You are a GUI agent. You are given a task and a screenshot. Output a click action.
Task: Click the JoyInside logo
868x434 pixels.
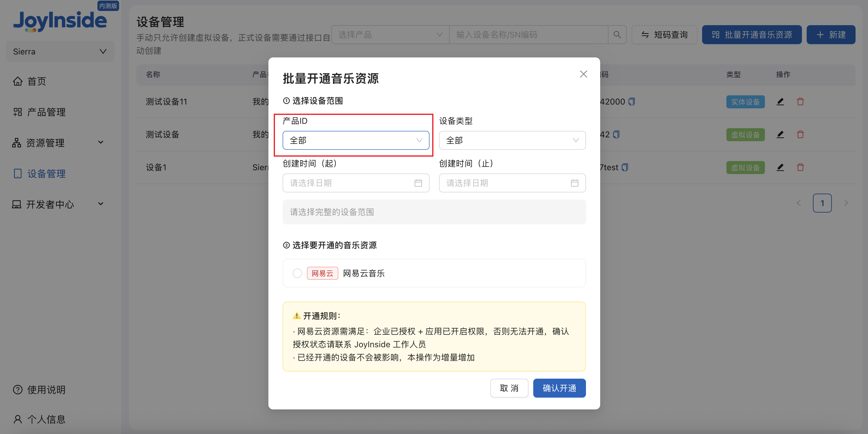60,21
